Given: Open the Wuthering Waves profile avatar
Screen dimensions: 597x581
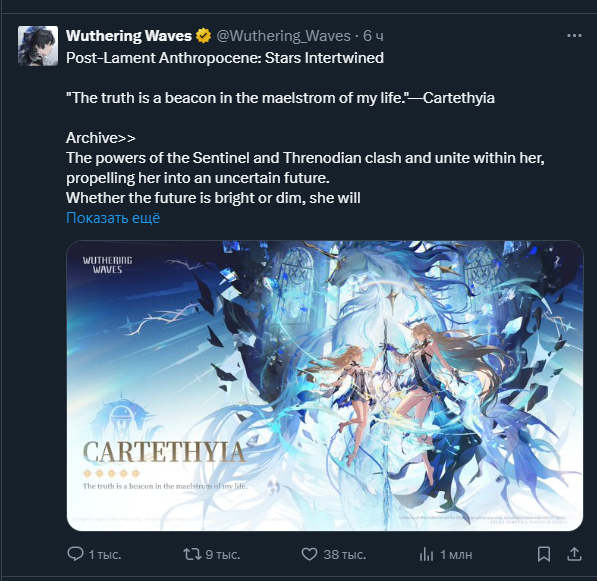Looking at the screenshot, I should (x=38, y=46).
